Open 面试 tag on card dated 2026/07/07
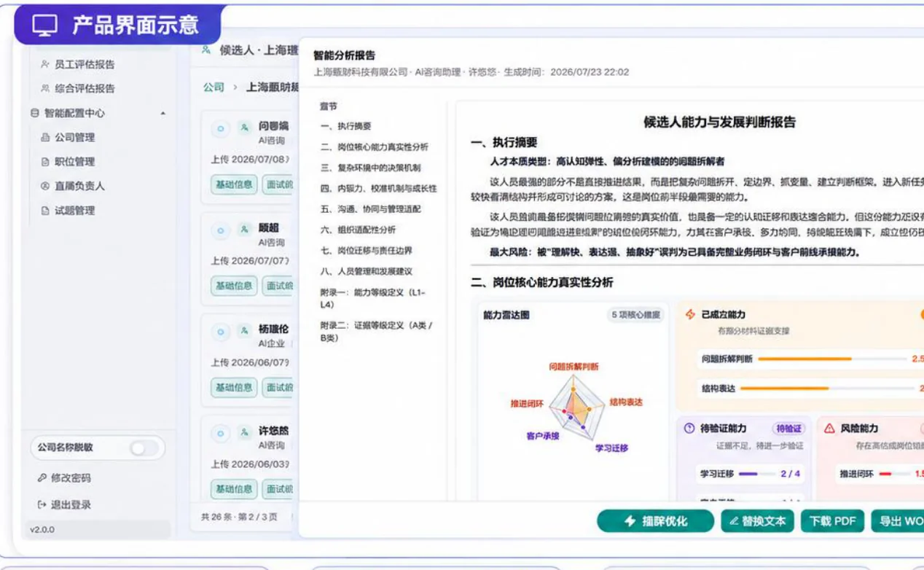 278,286
